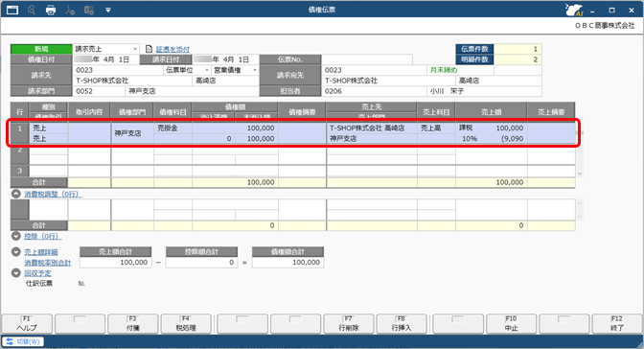Viewport: 644px width, 349px height.
Task: Click the Excel export icon in title bar
Action: click(x=89, y=10)
